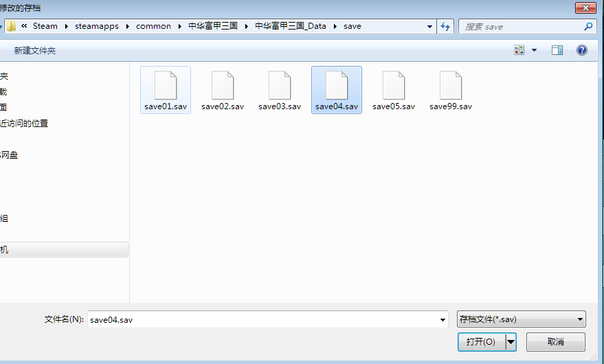Click the refresh button beside address bar
Image resolution: width=604 pixels, height=364 pixels.
(445, 27)
